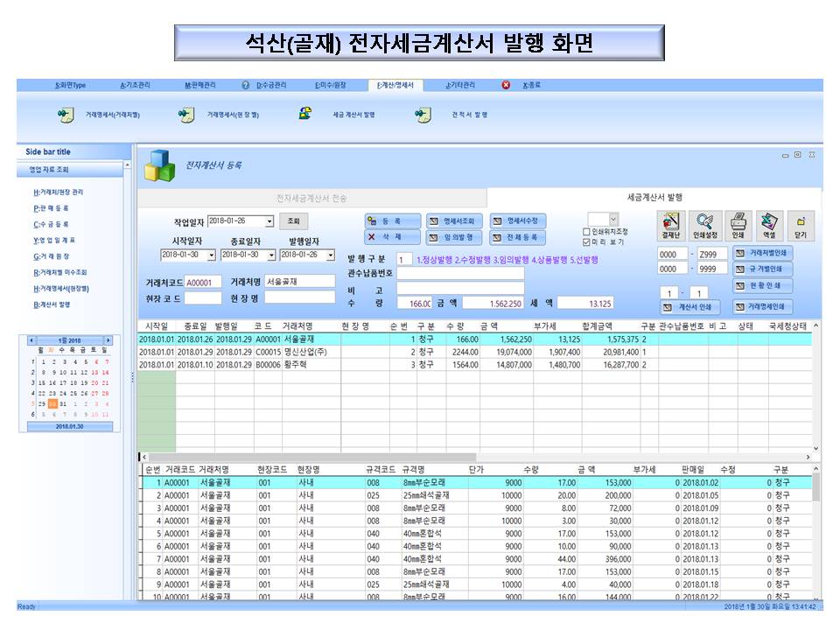
Task: Open the M:판매관리 menu
Action: (199, 85)
